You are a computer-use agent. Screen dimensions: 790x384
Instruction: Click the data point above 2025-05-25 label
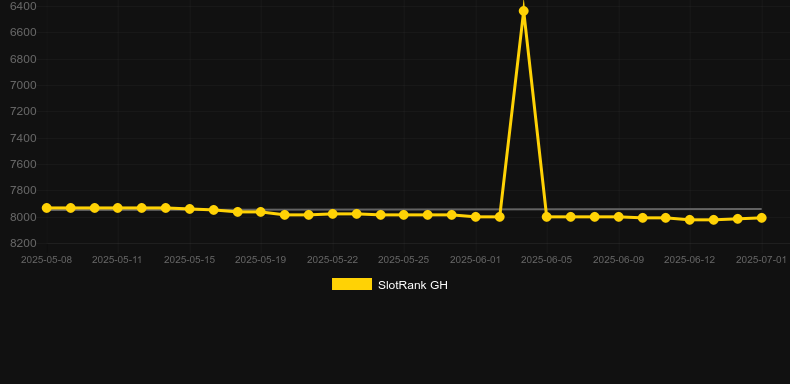coord(404,215)
